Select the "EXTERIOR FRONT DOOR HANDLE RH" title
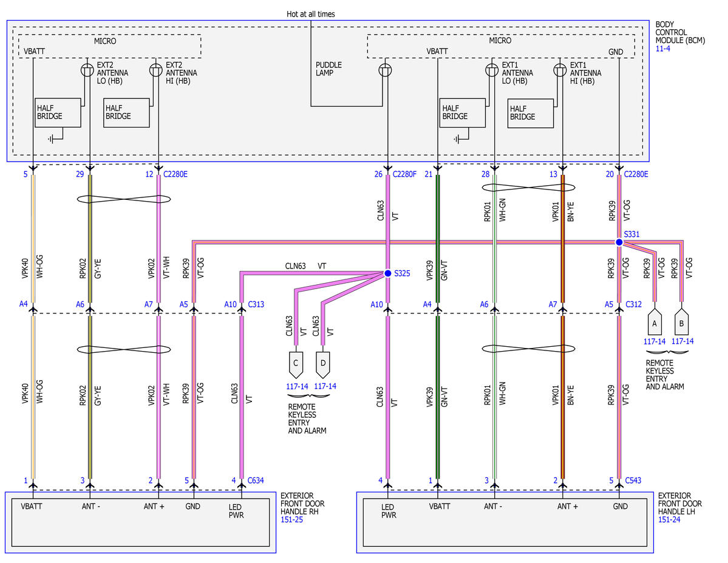The image size is (728, 563). point(302,504)
